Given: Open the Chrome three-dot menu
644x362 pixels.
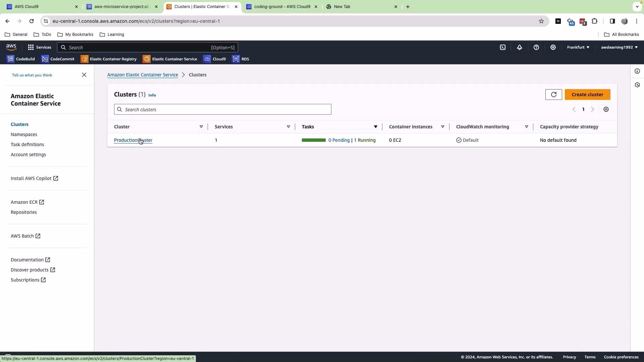Looking at the screenshot, I should click(x=637, y=21).
